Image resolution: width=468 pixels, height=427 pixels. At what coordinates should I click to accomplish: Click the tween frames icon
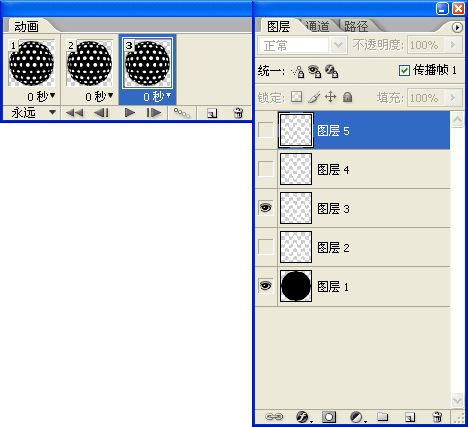(x=182, y=113)
